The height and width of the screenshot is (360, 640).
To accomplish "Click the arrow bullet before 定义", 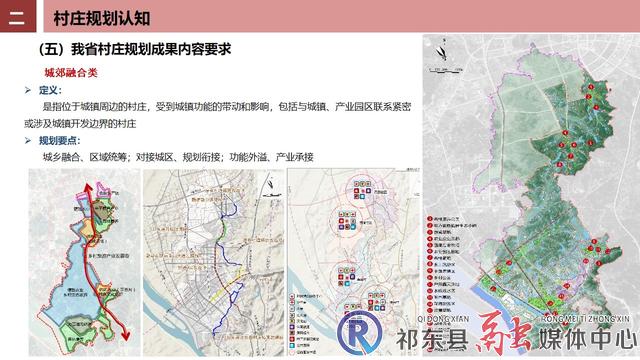I will tap(28, 90).
